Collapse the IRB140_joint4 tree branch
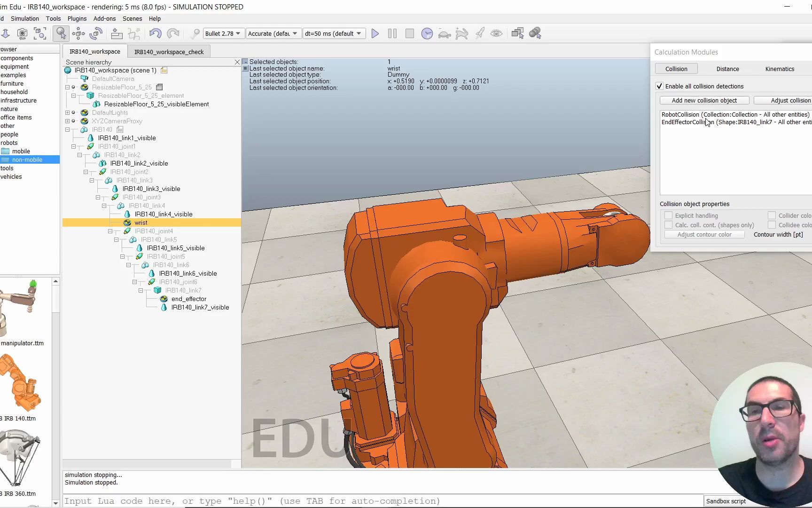The height and width of the screenshot is (508, 812). pyautogui.click(x=111, y=231)
